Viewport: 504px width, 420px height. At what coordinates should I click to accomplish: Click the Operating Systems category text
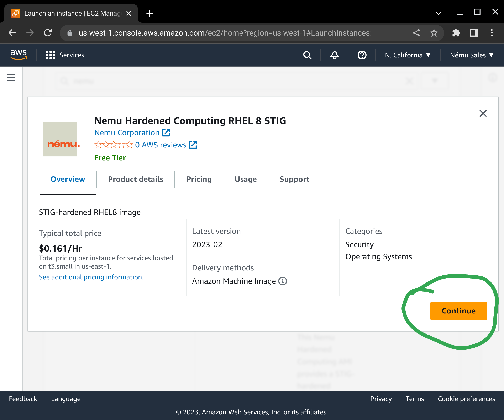[378, 257]
